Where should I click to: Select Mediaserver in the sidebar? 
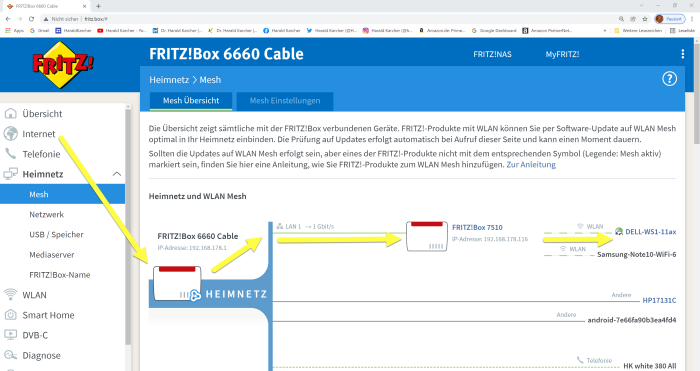[52, 254]
